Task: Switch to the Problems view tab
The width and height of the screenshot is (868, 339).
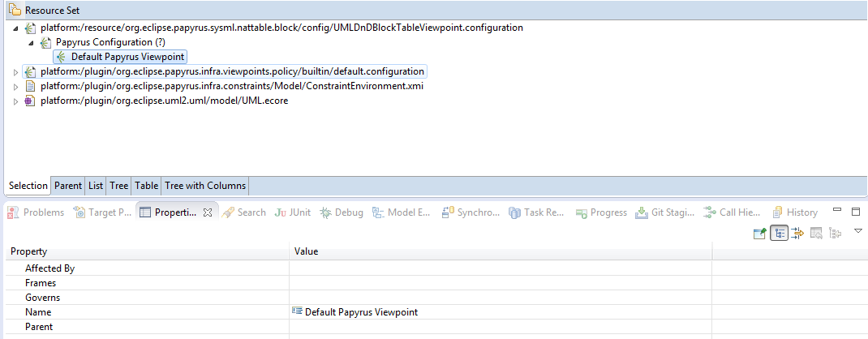Action: click(x=36, y=212)
